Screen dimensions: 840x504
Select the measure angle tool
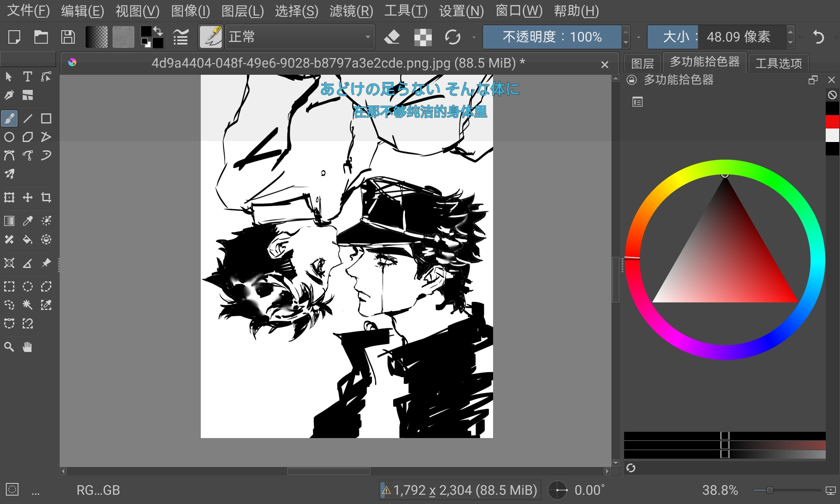pyautogui.click(x=27, y=263)
